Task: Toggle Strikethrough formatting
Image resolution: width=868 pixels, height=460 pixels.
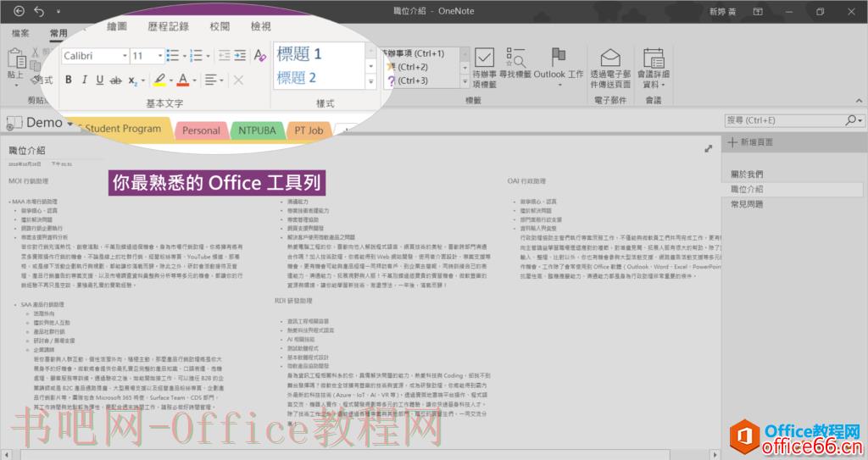Action: [115, 80]
